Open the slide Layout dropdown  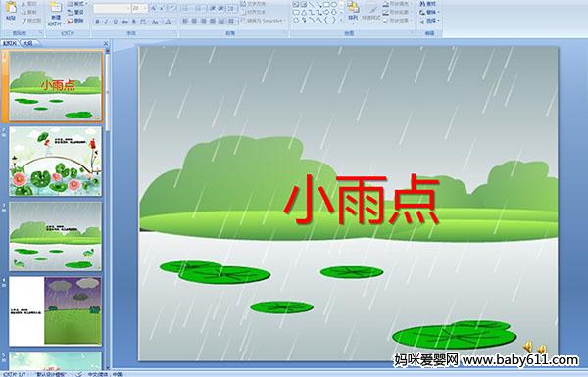tap(78, 4)
